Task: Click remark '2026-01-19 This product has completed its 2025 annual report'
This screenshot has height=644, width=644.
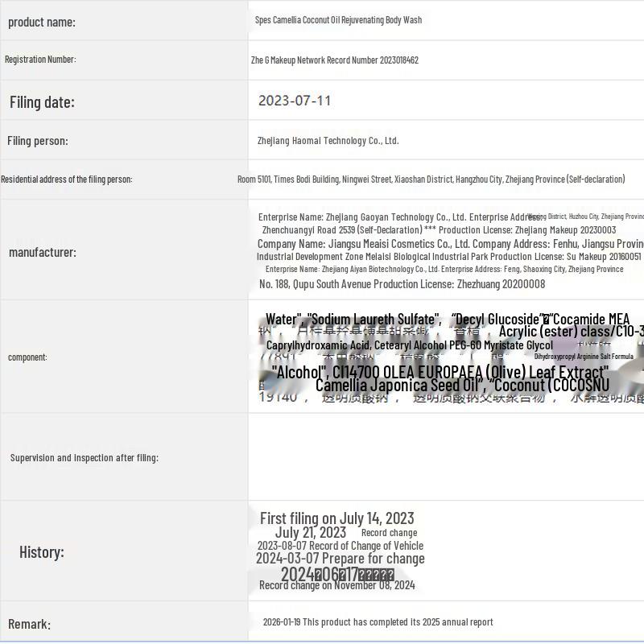Action: [x=378, y=622]
